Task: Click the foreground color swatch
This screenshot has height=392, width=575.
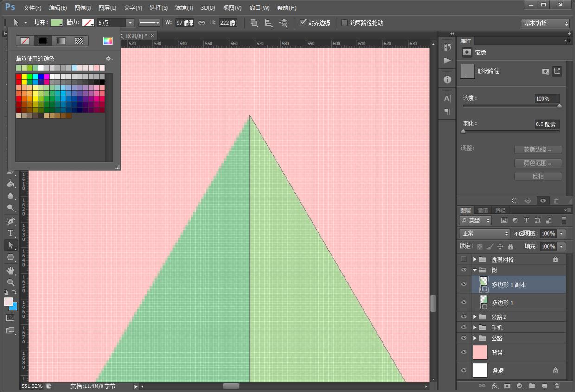Action: point(8,302)
